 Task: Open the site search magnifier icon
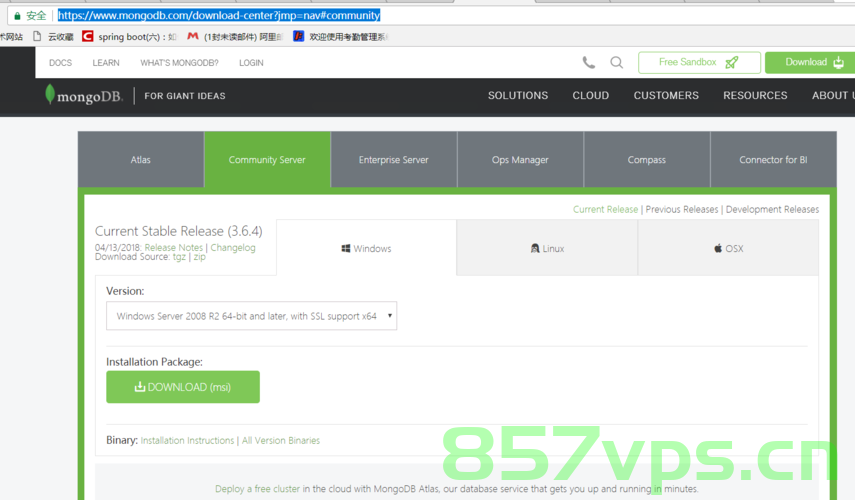[617, 63]
